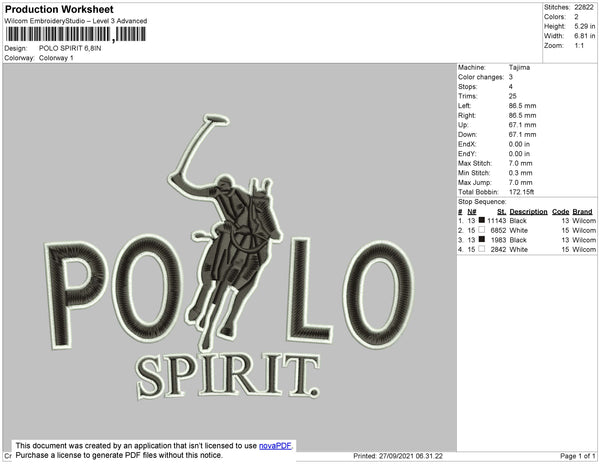The height and width of the screenshot is (464, 600).
Task: Click the Trims value 25
Action: tap(512, 96)
